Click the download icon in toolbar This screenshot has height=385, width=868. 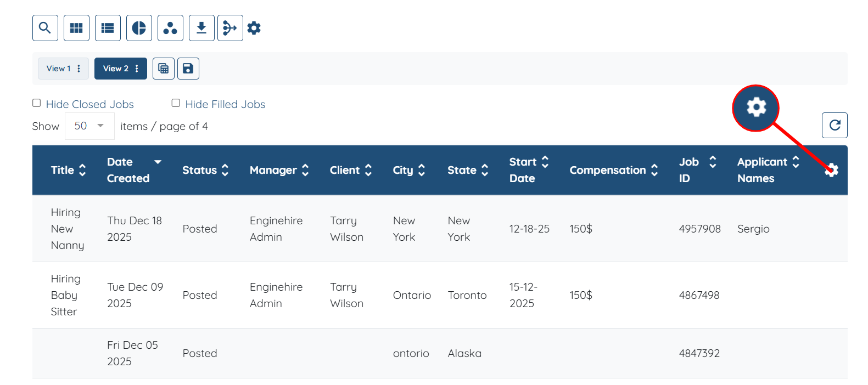[201, 28]
